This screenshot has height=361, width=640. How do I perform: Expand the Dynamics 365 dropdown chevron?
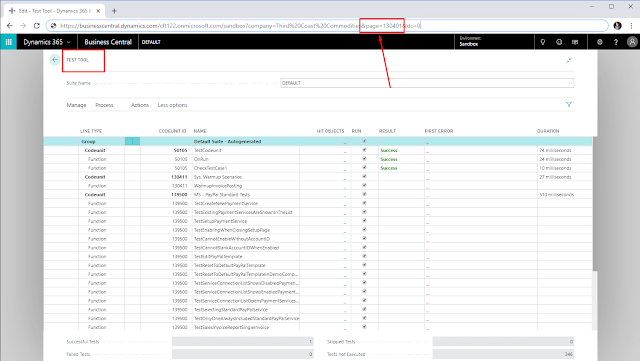tap(69, 42)
